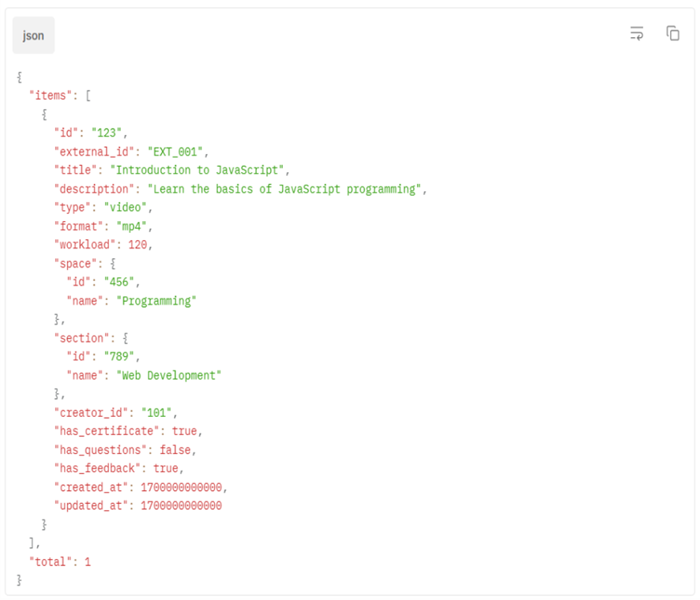Image resolution: width=700 pixels, height=600 pixels.
Task: Click the section name "Web Development"
Action: click(168, 376)
